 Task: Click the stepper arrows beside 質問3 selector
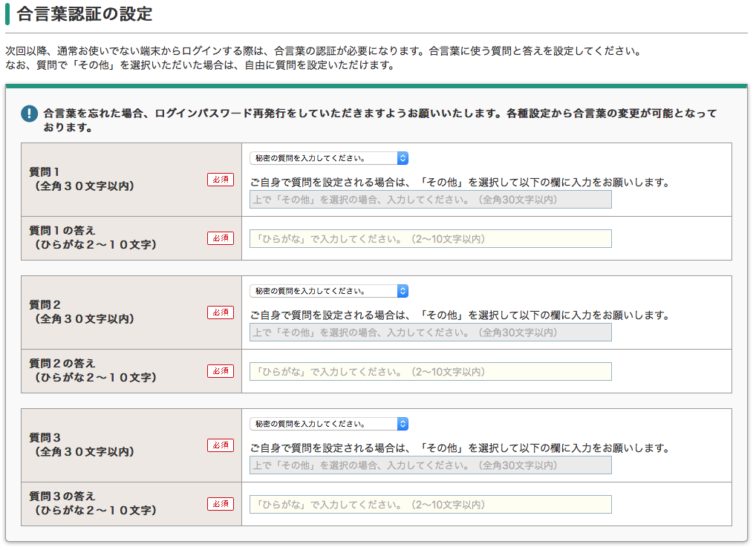[x=402, y=423]
